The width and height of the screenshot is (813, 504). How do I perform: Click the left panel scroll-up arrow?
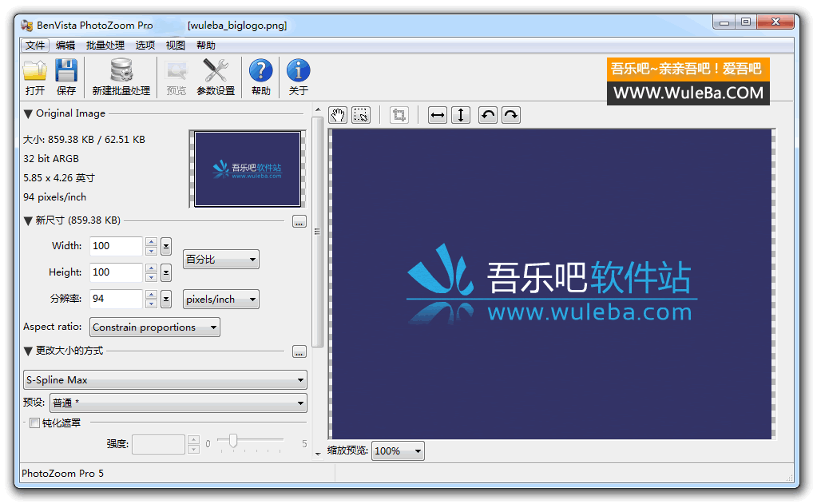click(318, 110)
